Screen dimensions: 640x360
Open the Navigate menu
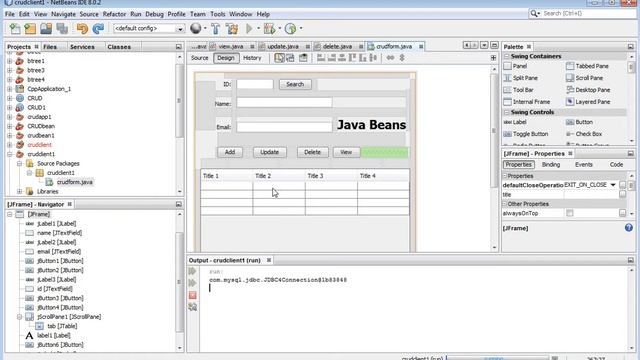[x=63, y=14]
